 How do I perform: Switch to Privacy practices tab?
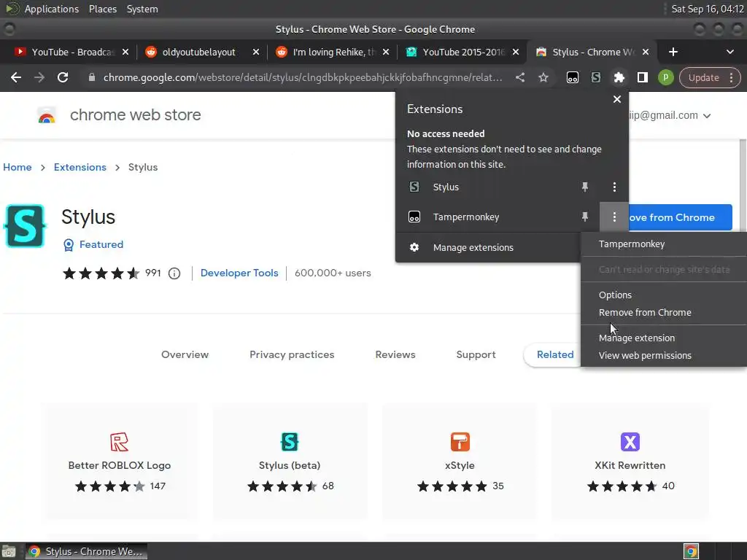(x=292, y=355)
